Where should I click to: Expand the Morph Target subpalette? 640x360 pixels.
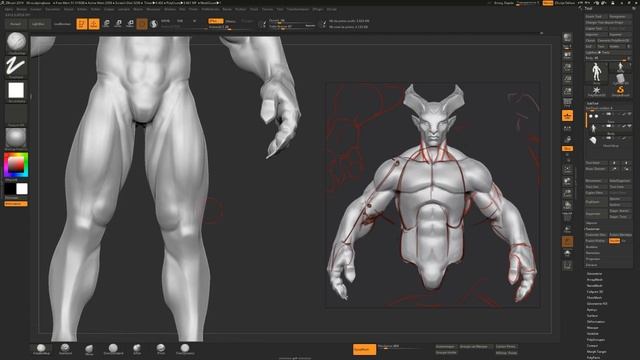[x=596, y=351]
